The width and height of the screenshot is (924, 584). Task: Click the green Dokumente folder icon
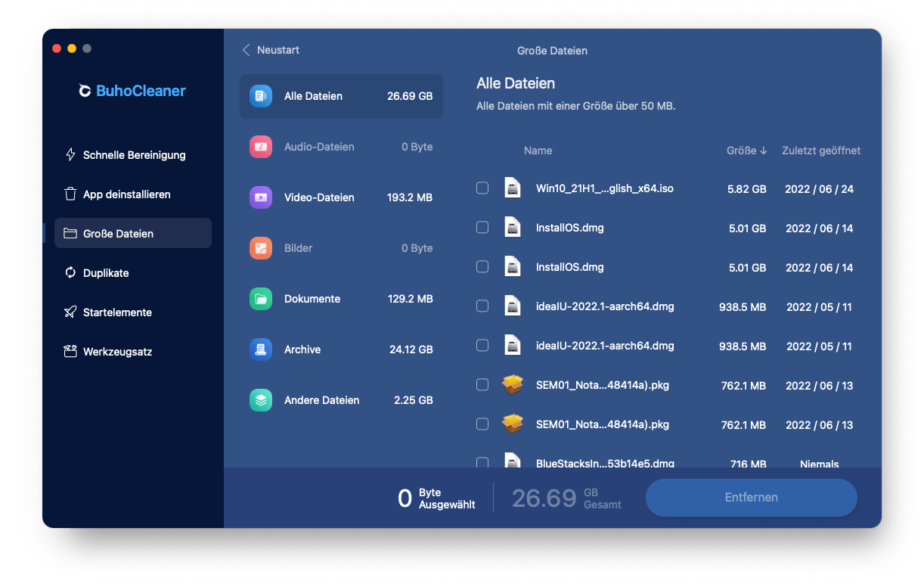[x=261, y=299]
